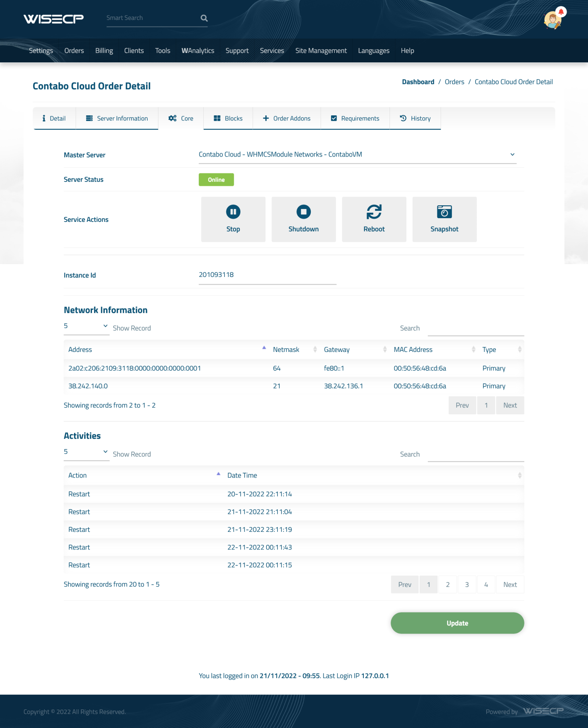Go to Activities page 3
Screen dimensions: 588x728
tap(467, 584)
